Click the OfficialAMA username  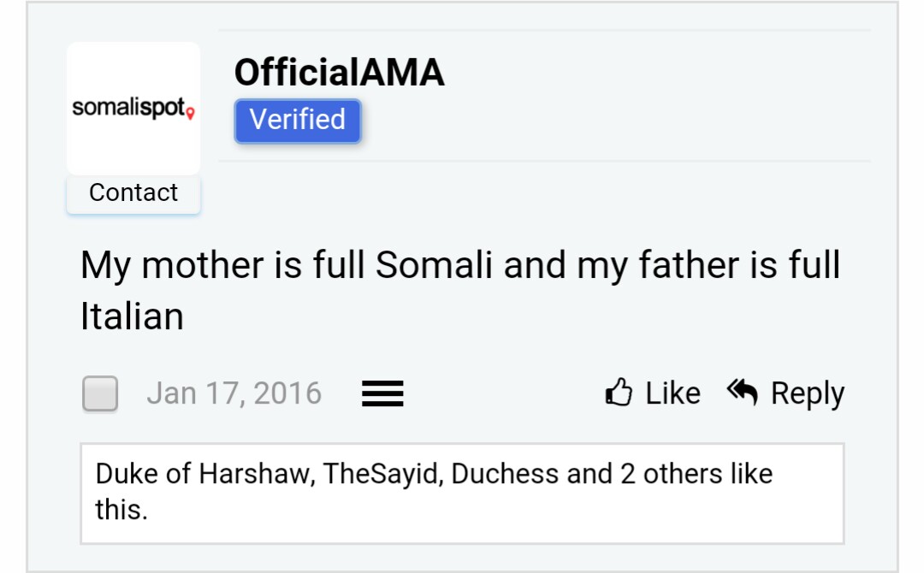[340, 73]
